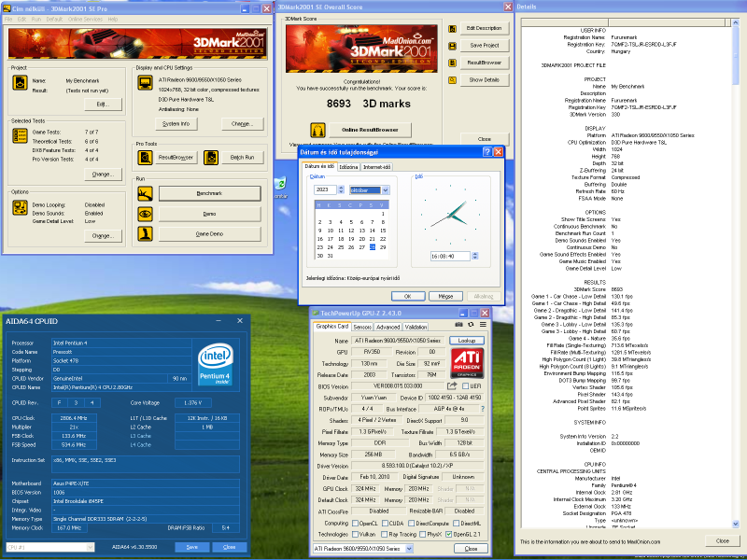This screenshot has height=560, width=747.
Task: Click the time input field showing 16:08:40
Action: pos(450,256)
